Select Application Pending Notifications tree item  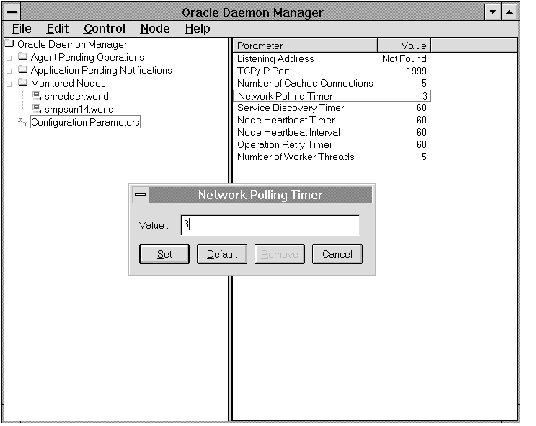coord(102,70)
